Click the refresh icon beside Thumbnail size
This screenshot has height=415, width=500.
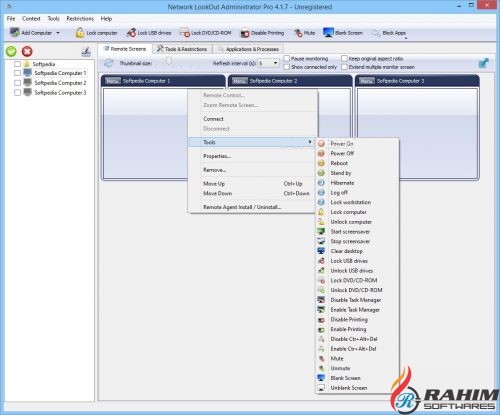coord(109,63)
